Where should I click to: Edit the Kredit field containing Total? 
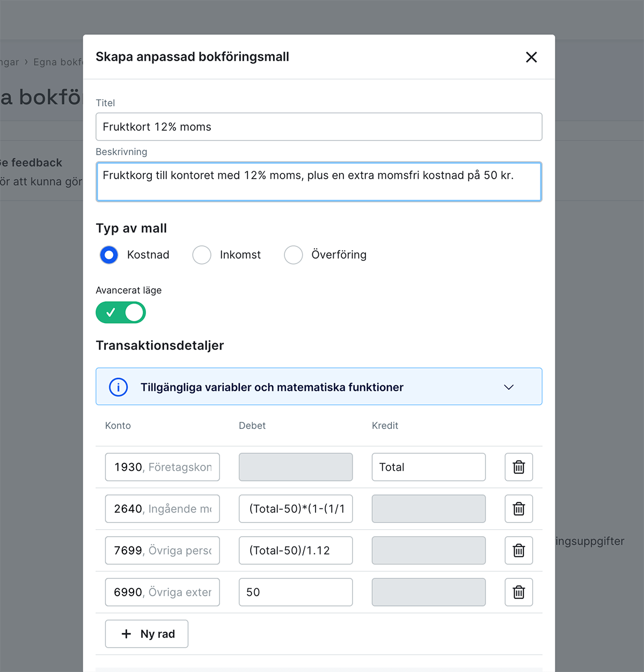(428, 467)
